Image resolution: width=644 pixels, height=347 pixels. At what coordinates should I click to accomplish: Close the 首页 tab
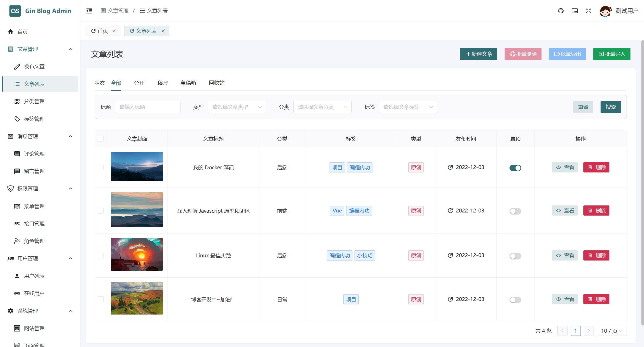tap(114, 31)
